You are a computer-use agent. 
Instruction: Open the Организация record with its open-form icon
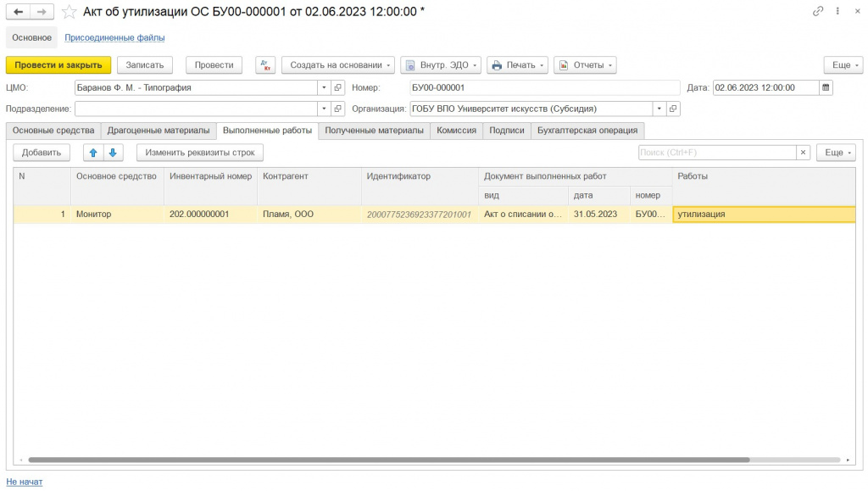click(672, 109)
